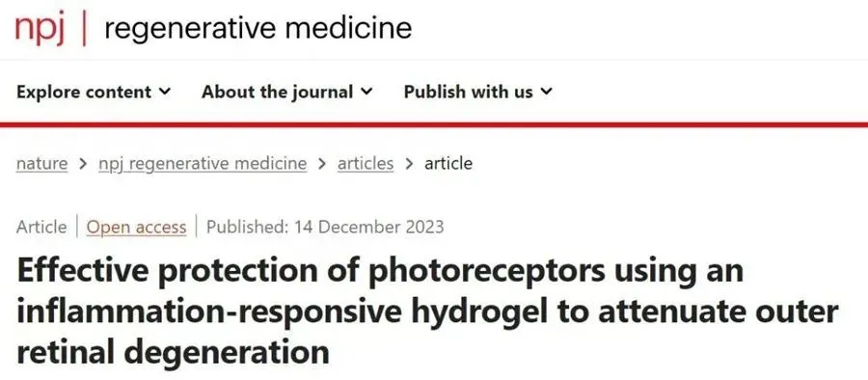Go to the nature breadcrumb link
868x380 pixels.
pyautogui.click(x=42, y=163)
